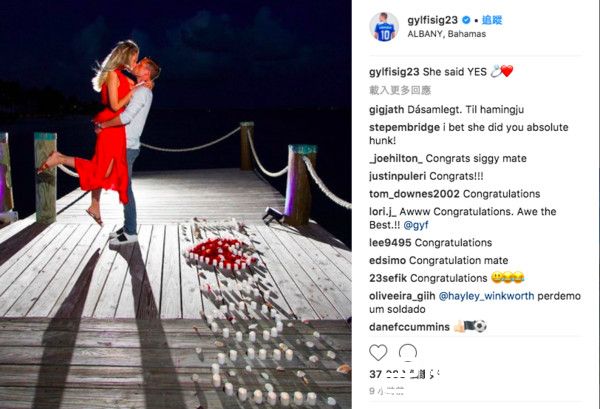Open _joehilton_ commenter profile
The image size is (600, 409).
[396, 158]
